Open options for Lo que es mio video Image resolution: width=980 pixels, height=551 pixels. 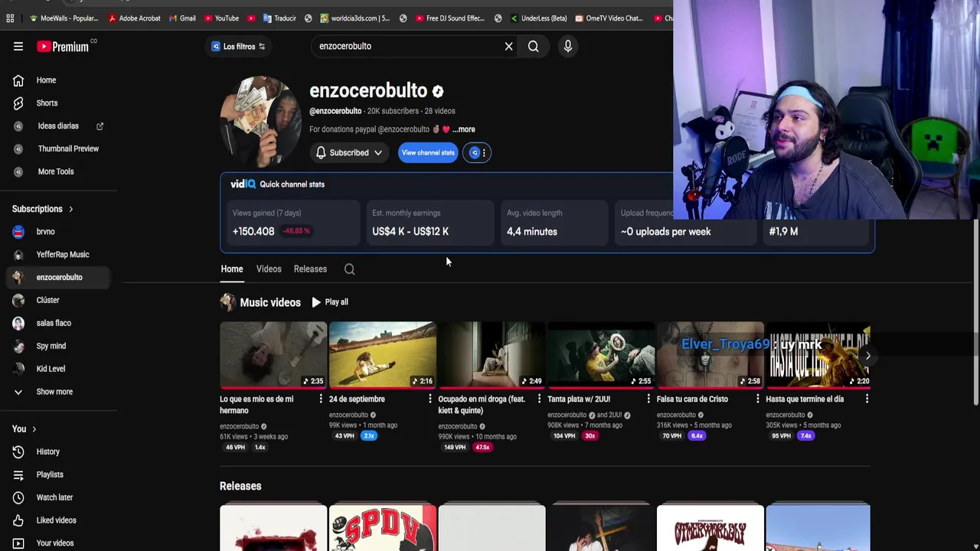click(x=321, y=399)
